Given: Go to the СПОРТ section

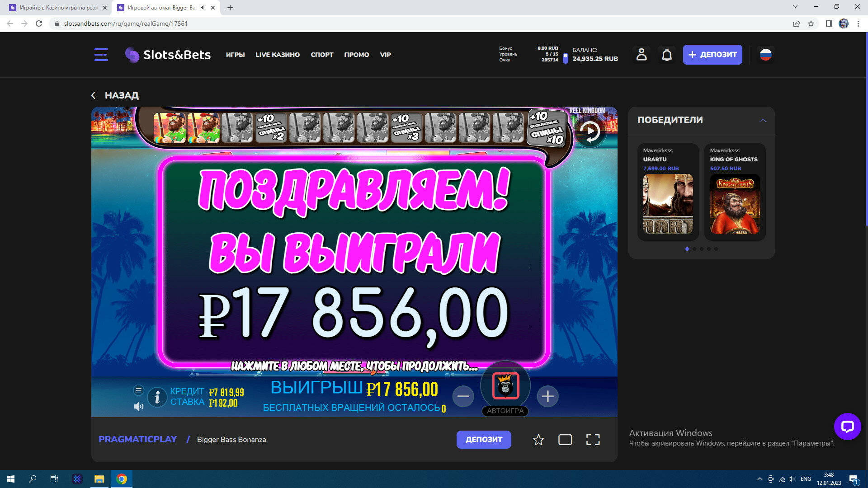Looking at the screenshot, I should point(322,55).
